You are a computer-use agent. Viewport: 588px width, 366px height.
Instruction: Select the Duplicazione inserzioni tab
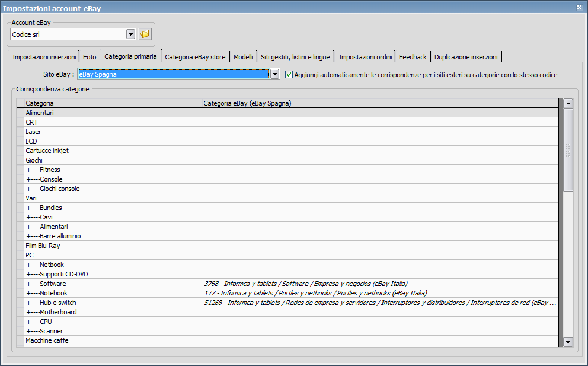[466, 57]
